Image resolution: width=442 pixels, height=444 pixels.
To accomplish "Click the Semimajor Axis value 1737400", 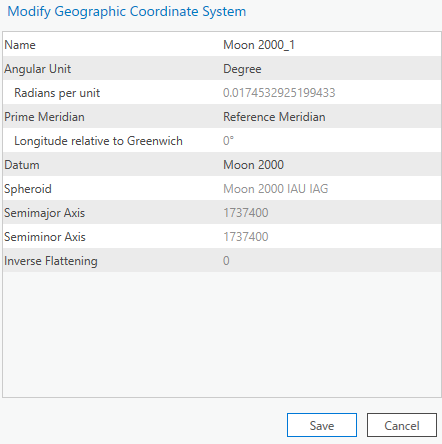I will (x=246, y=213).
